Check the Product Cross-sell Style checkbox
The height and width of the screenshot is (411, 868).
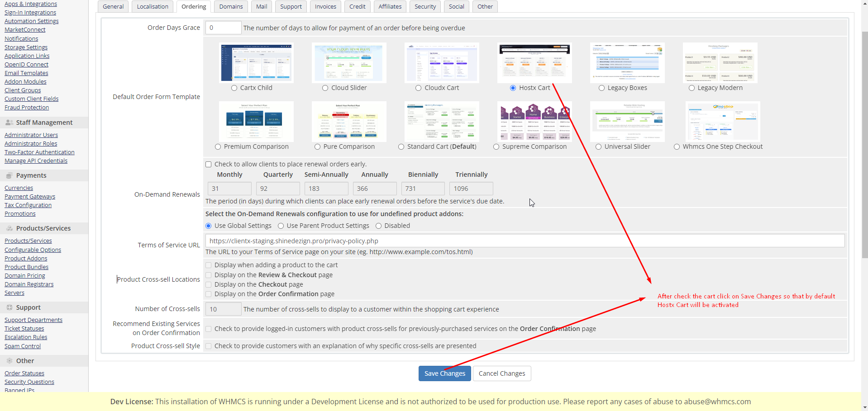[209, 346]
